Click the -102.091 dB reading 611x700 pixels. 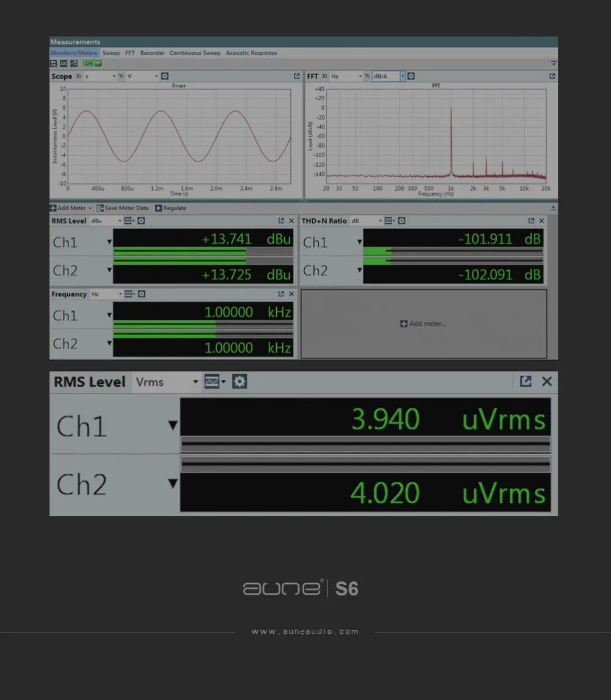click(499, 274)
